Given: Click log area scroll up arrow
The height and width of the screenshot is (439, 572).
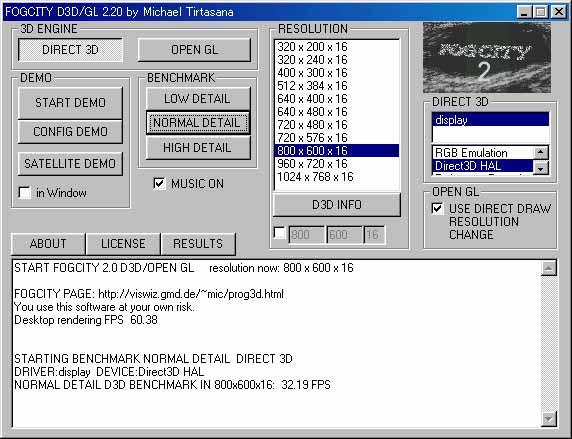Looking at the screenshot, I should tap(549, 269).
